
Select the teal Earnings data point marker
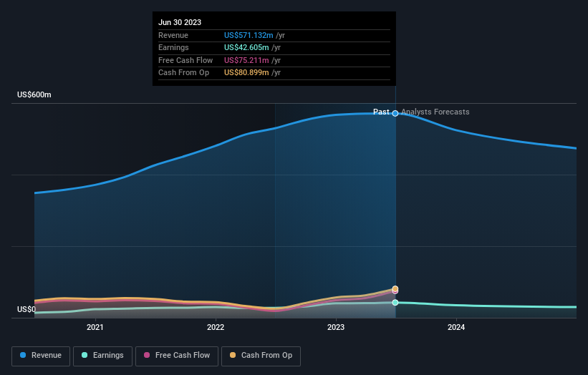(x=395, y=303)
